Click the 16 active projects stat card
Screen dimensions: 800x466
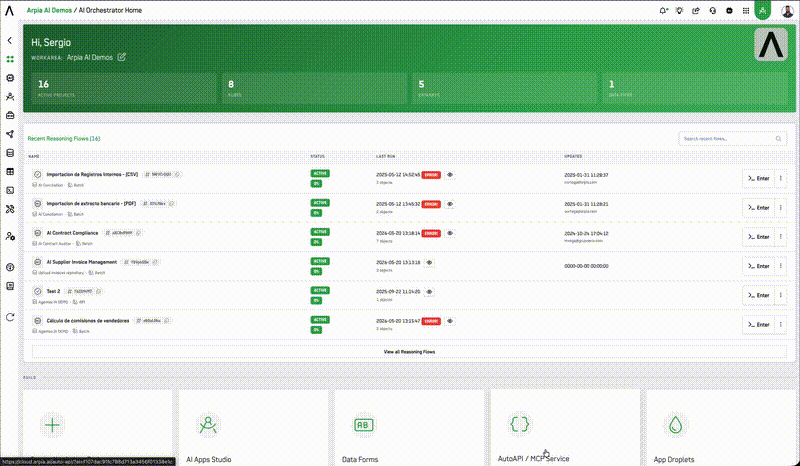click(x=123, y=89)
